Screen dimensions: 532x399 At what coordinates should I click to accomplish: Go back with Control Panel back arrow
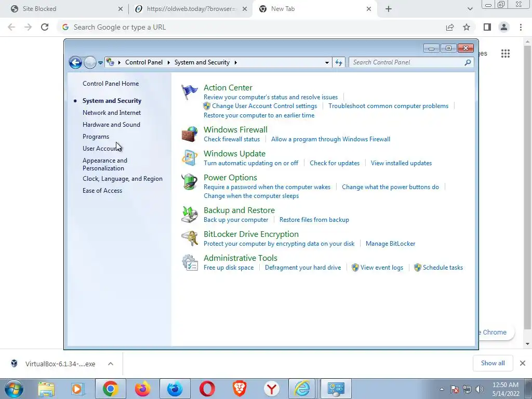tap(75, 62)
